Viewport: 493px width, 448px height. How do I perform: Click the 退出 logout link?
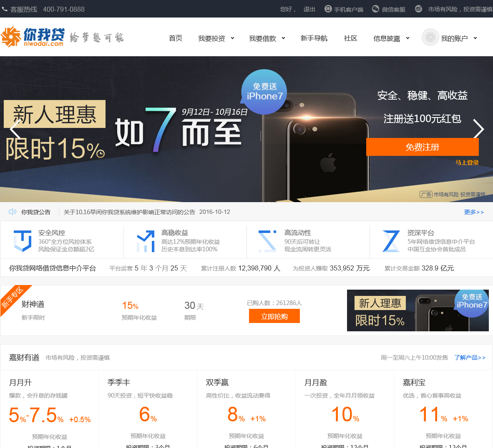pos(309,9)
